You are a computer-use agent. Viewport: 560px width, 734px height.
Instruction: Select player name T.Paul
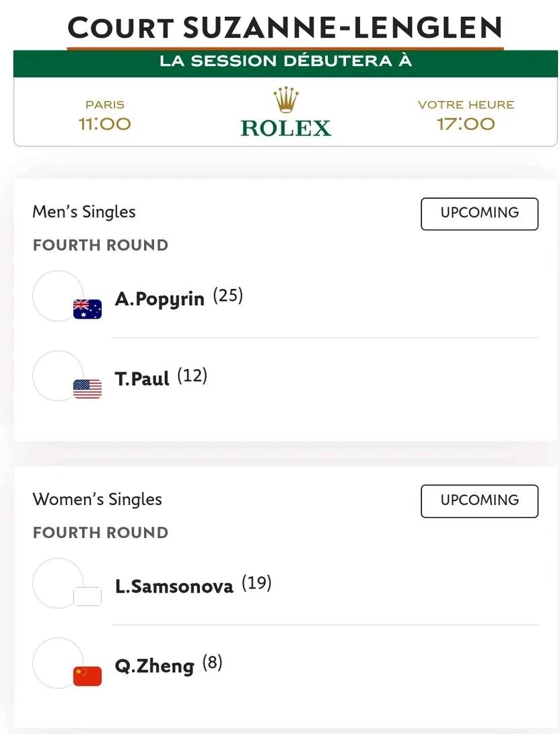click(x=142, y=378)
